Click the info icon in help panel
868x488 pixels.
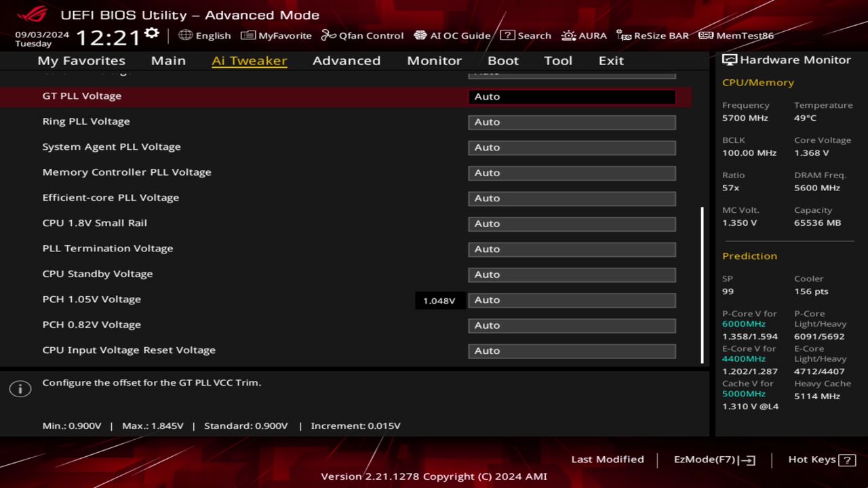pyautogui.click(x=20, y=389)
